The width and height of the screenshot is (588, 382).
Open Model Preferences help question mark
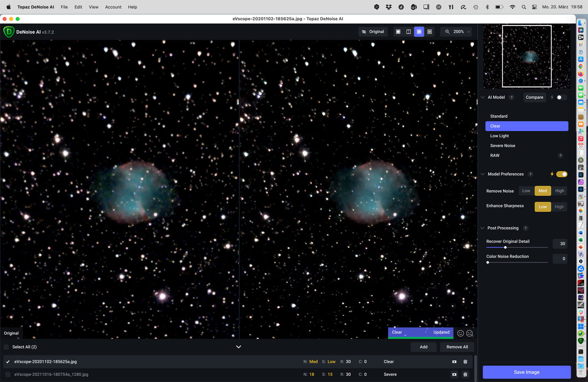531,174
